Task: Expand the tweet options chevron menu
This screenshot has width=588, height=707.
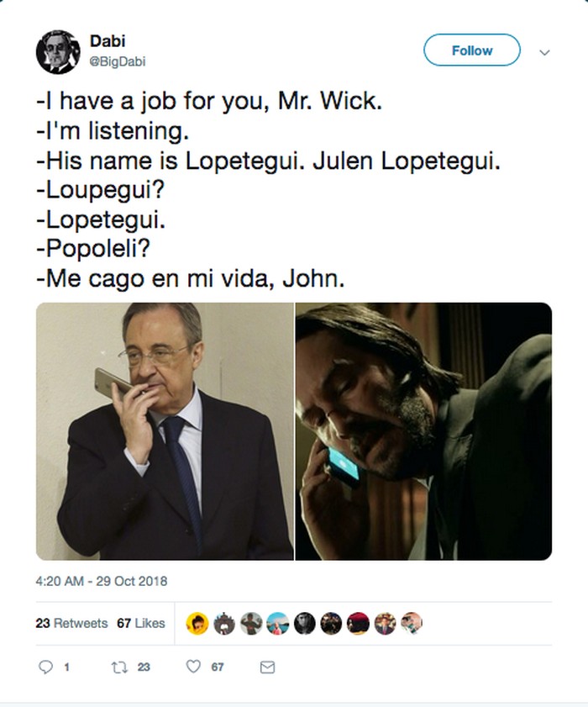Action: (x=544, y=52)
